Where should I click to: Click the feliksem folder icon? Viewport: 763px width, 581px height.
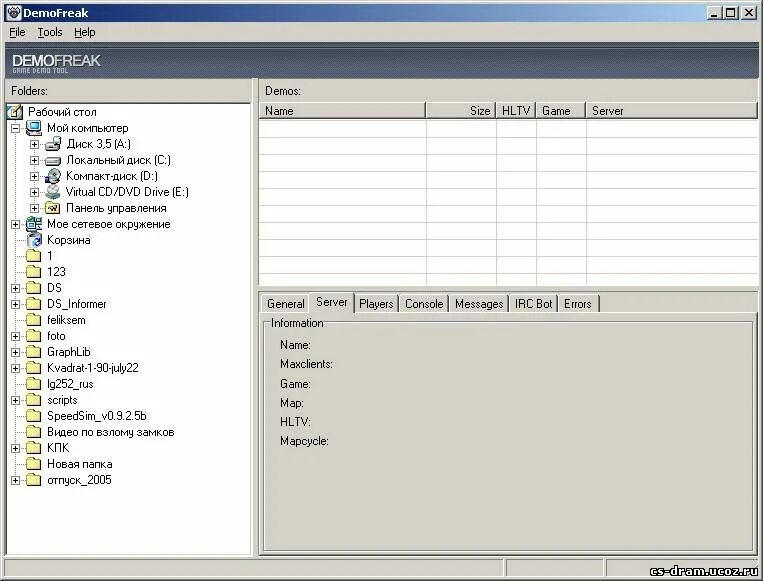(34, 320)
